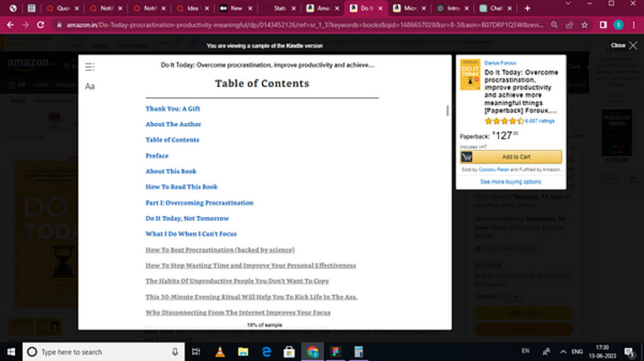Screen dimensions: 644x361
Task: Go to About The Author section
Action: coord(173,124)
